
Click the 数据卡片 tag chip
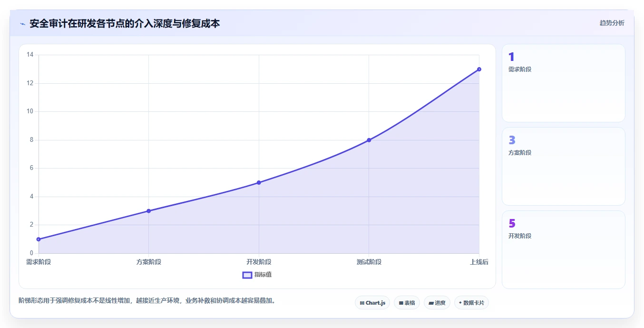471,303
